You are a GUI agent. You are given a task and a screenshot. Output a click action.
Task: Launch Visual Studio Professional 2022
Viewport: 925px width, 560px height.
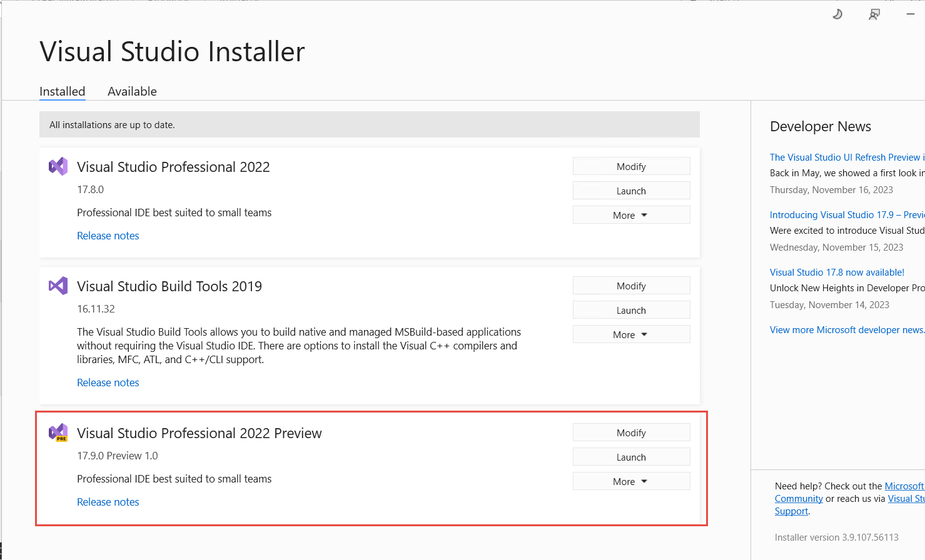(631, 191)
